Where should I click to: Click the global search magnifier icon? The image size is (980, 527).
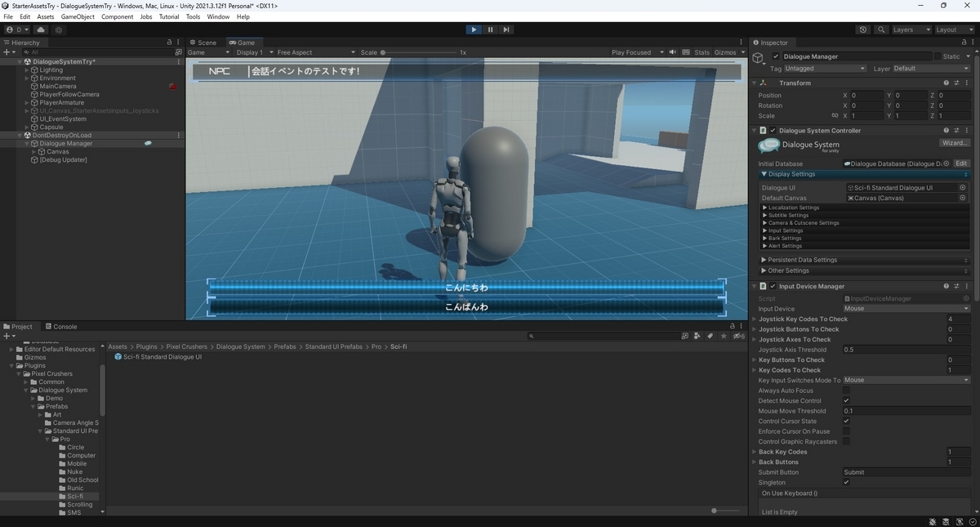pos(881,29)
